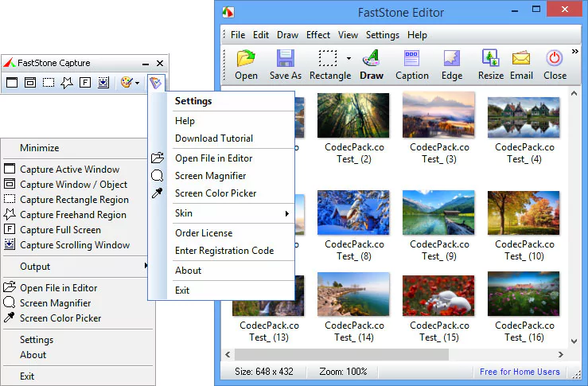
Task: Show hidden toolbar buttons with the overflow chevron
Action: [x=575, y=53]
